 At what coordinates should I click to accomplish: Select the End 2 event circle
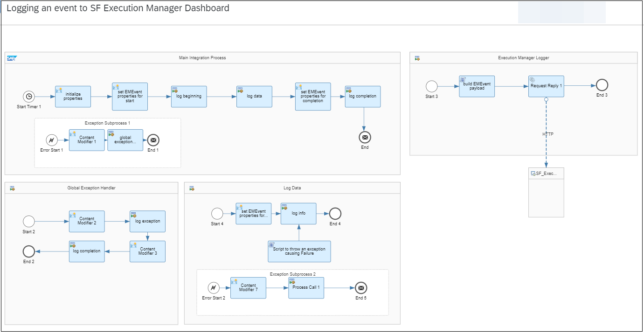click(x=29, y=251)
